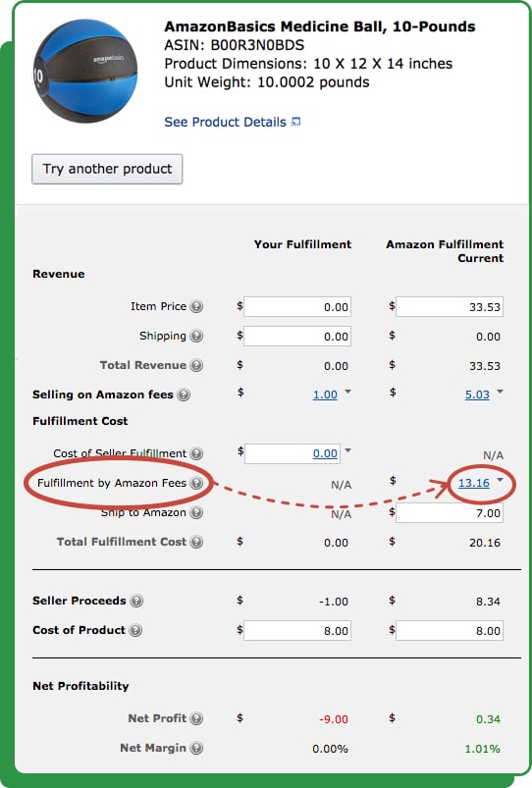
Task: Click Net Margin help icon
Action: [x=196, y=748]
